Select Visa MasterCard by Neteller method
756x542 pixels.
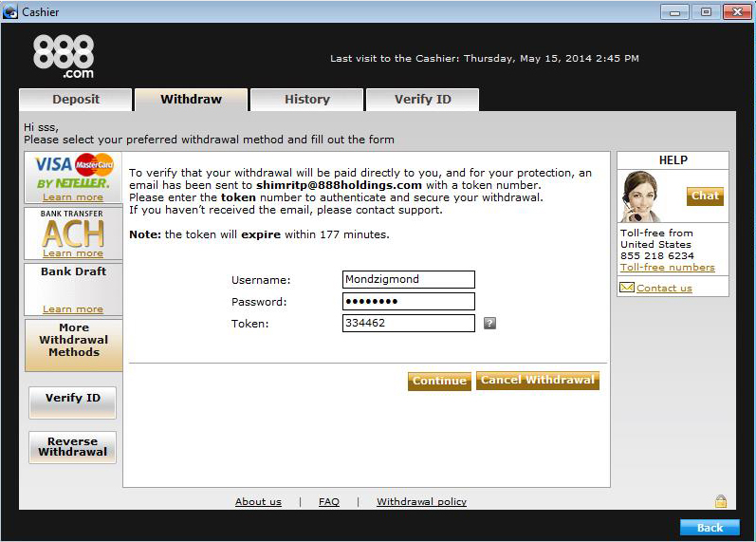73,178
